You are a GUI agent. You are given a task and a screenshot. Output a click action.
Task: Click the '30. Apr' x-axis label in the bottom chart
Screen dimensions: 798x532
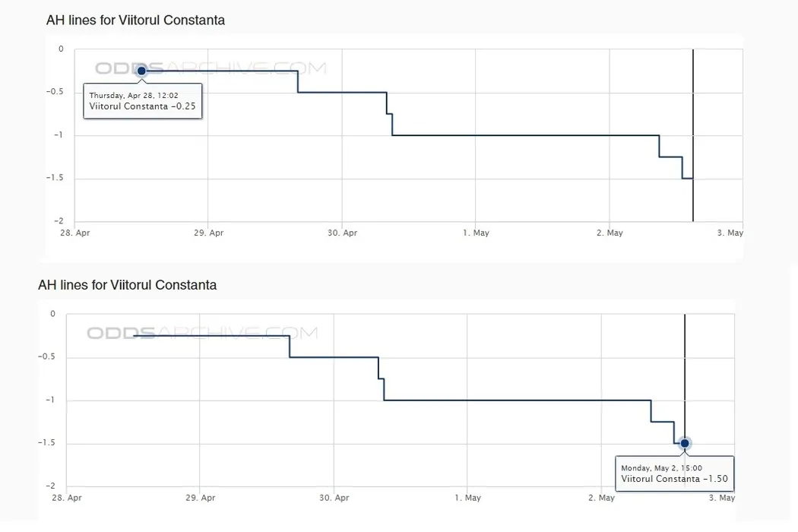pos(334,498)
